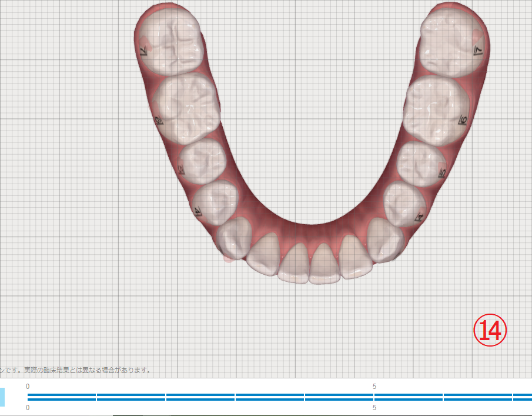Click the red circled 14 annotation
Screen dimensions: 532x416
coord(490,331)
